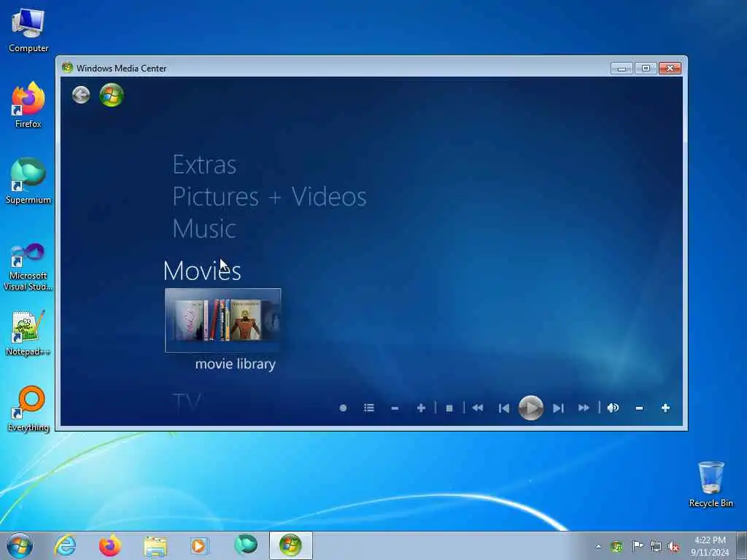Open Windows Explorer folder in taskbar
The height and width of the screenshot is (560, 747).
coord(155,545)
